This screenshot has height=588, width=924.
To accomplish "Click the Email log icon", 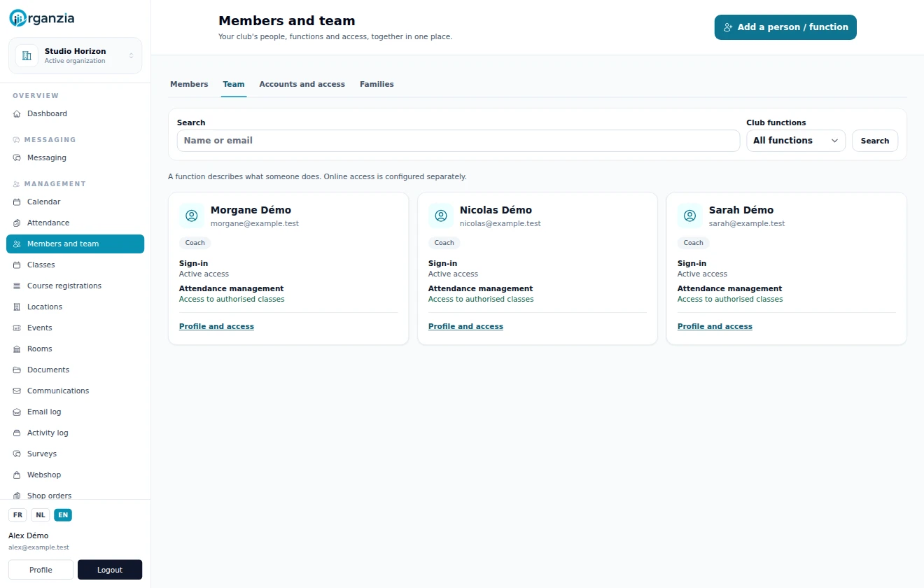I will point(17,412).
